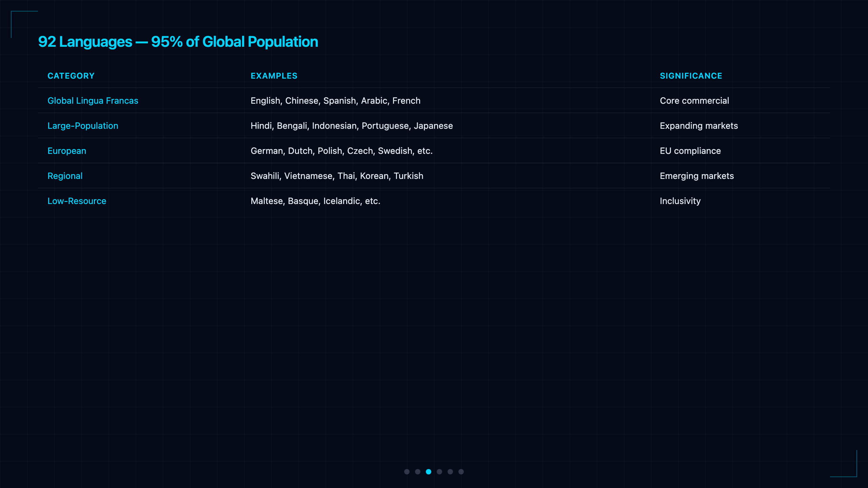
Task: Click the EU compliance cell
Action: tap(690, 151)
